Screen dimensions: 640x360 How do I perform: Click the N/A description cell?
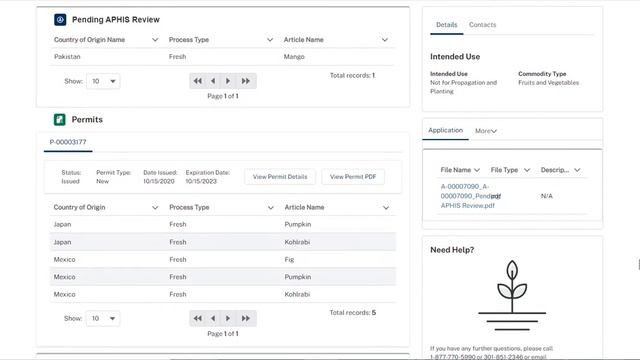pyautogui.click(x=547, y=196)
